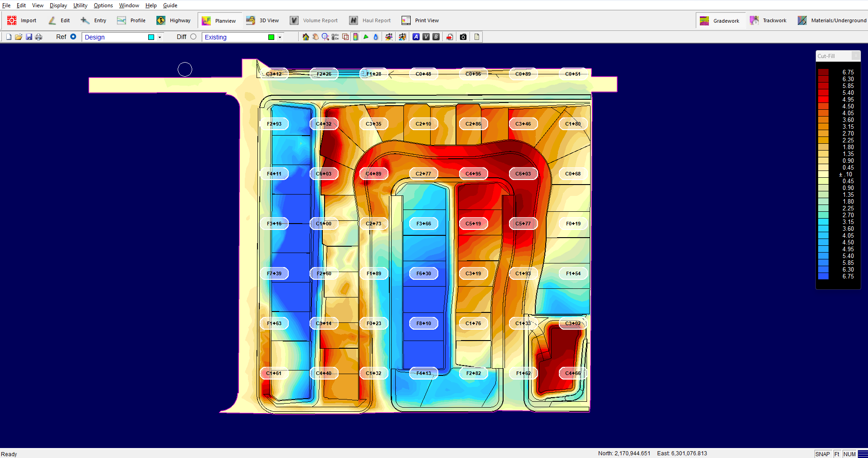This screenshot has width=868, height=458.
Task: Open the Utility menu
Action: coord(80,5)
